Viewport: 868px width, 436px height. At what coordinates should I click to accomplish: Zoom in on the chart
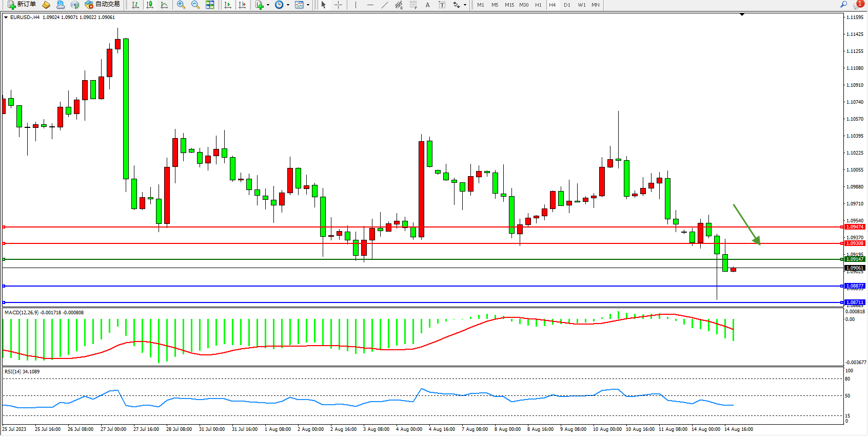click(181, 5)
